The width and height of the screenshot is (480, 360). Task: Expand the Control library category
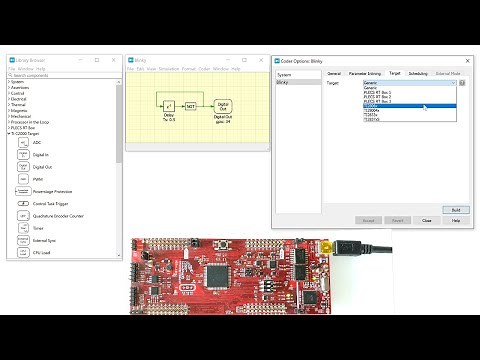point(9,93)
